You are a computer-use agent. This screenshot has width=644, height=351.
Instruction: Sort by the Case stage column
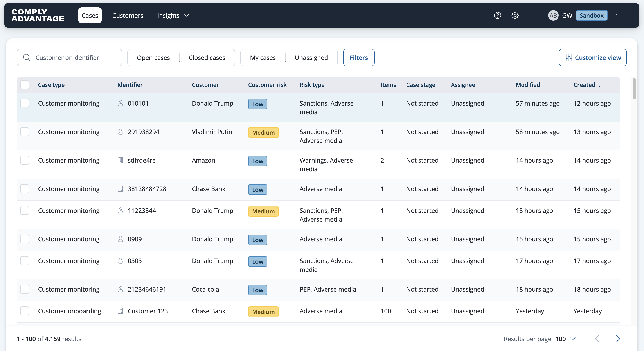click(421, 85)
